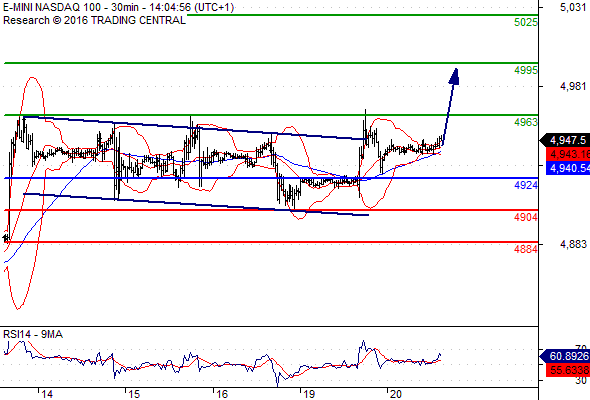Click the red 55.6338 RSI value tag
This screenshot has width=590, height=400.
tap(568, 370)
